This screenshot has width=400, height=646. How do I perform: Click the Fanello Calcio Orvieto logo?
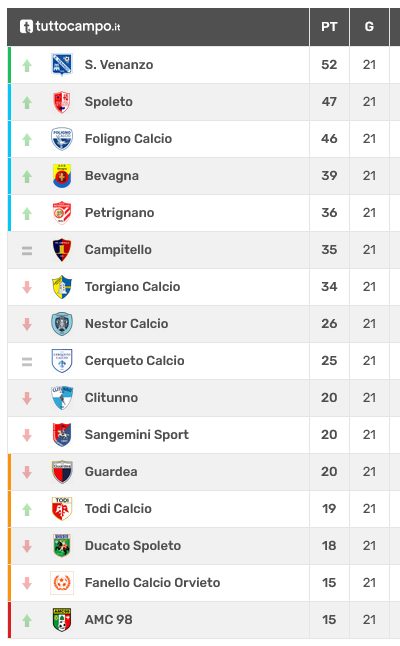62,583
